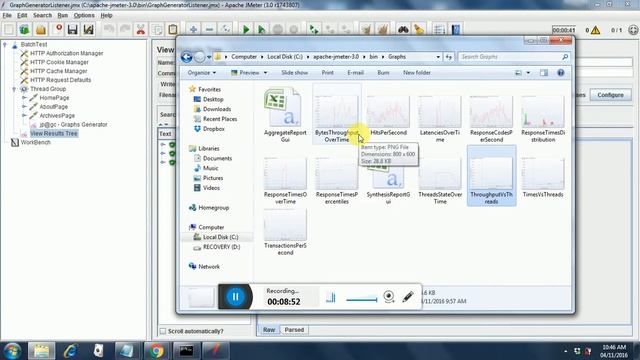Select the WorkBench tree item
This screenshot has height=360, width=640.
36,142
